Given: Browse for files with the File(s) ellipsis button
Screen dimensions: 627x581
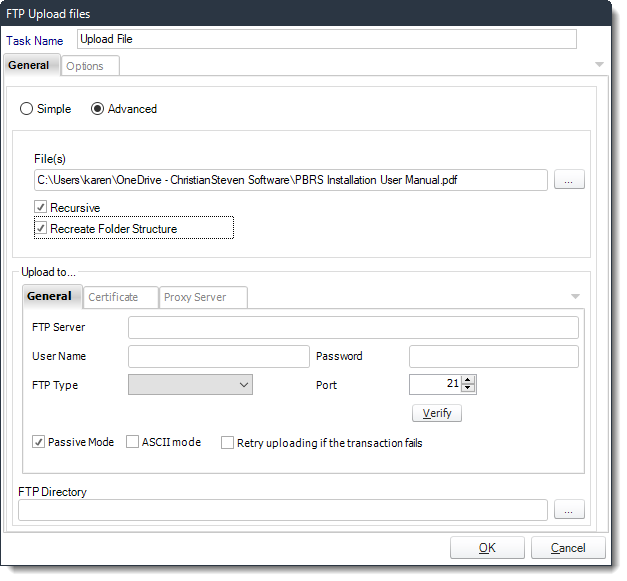Looking at the screenshot, I should (x=569, y=180).
